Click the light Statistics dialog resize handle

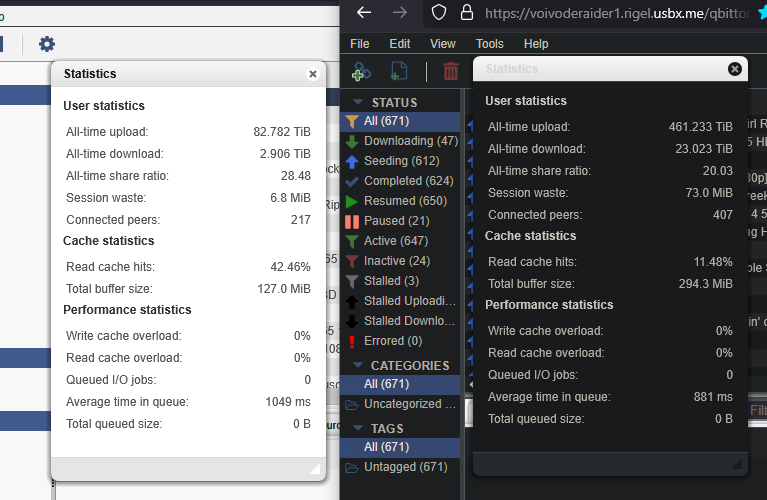point(315,469)
